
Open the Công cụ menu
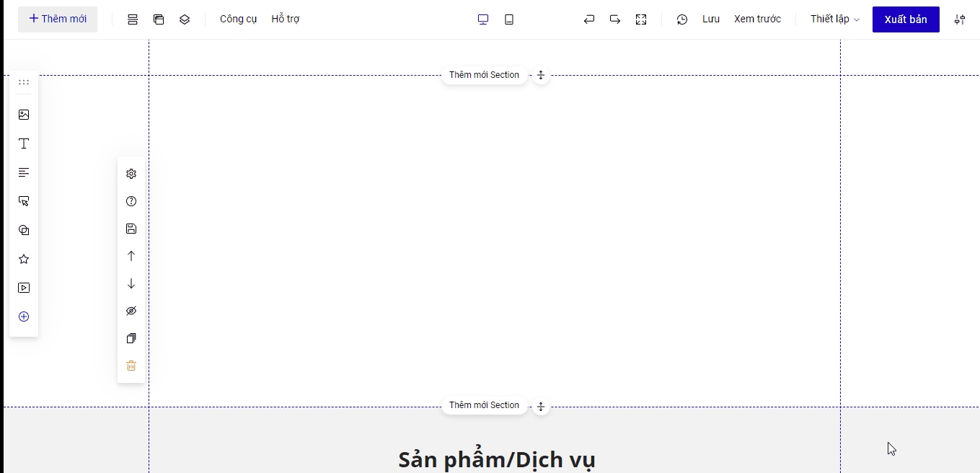tap(238, 19)
